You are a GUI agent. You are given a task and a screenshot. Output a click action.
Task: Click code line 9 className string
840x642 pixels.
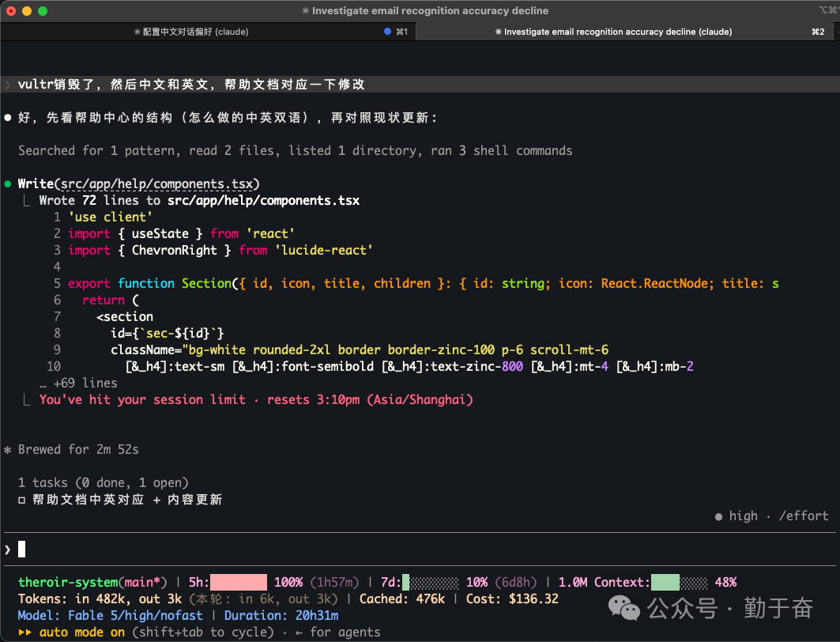click(360, 350)
